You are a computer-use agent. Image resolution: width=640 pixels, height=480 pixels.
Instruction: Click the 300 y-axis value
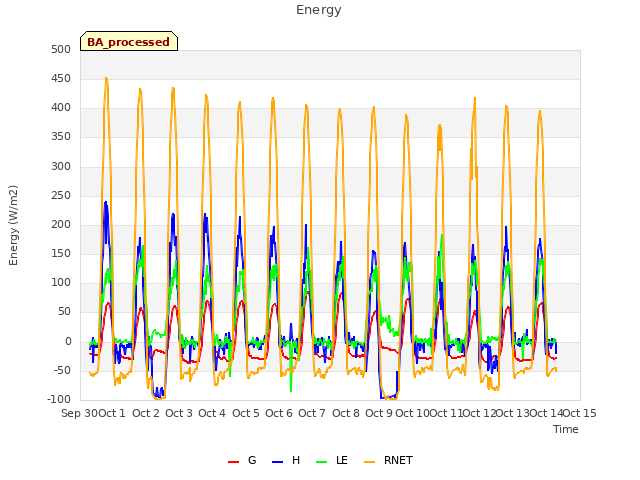click(x=61, y=167)
